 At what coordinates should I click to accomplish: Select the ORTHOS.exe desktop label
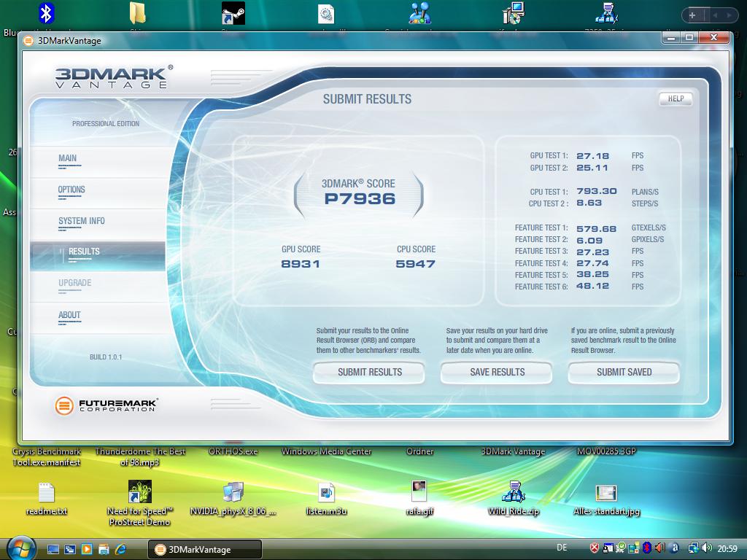point(233,451)
